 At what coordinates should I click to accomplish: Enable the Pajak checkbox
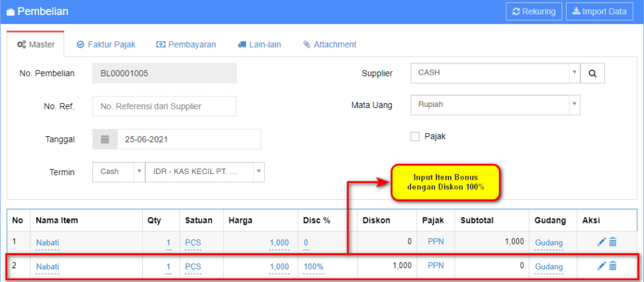tap(414, 136)
